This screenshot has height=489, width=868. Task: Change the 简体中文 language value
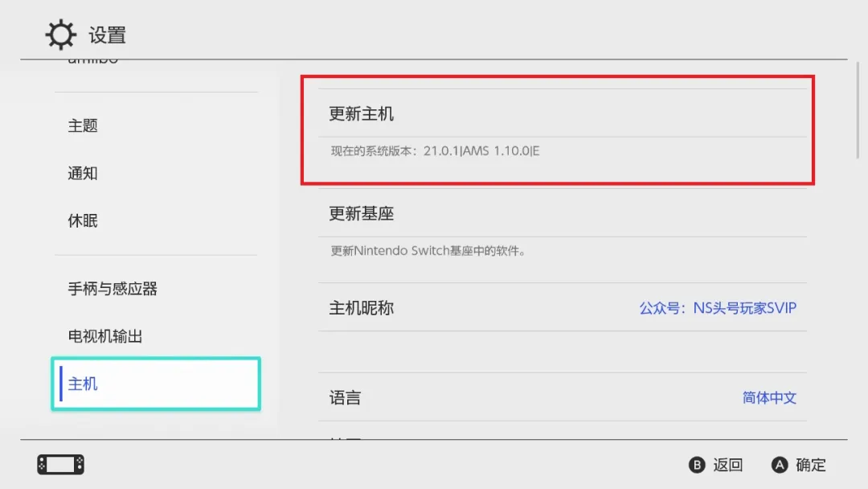coord(769,397)
